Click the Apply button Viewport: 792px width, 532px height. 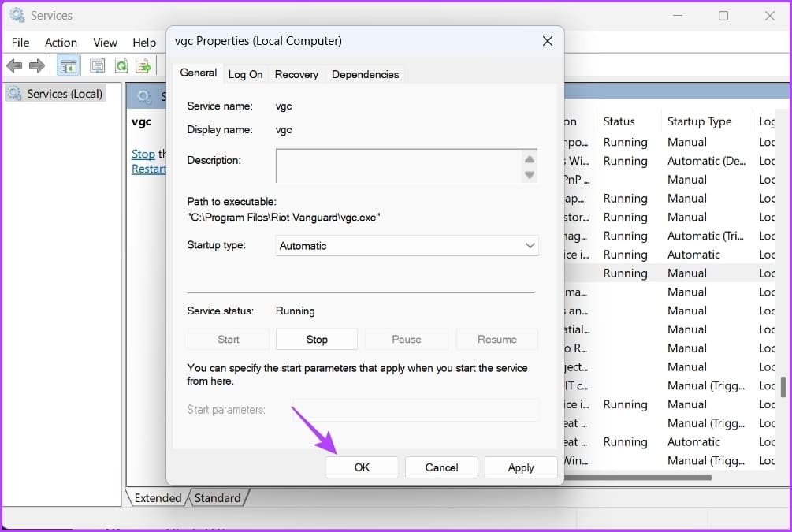click(x=521, y=467)
